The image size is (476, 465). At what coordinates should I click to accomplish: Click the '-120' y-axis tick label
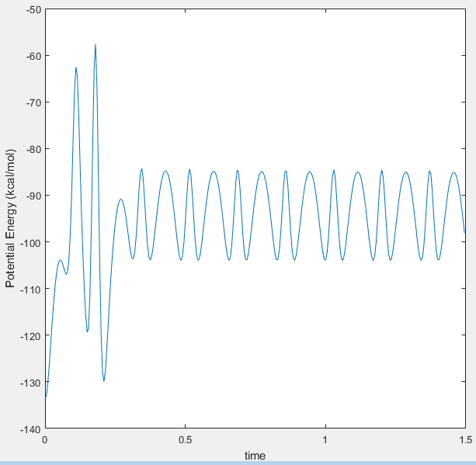(x=31, y=336)
